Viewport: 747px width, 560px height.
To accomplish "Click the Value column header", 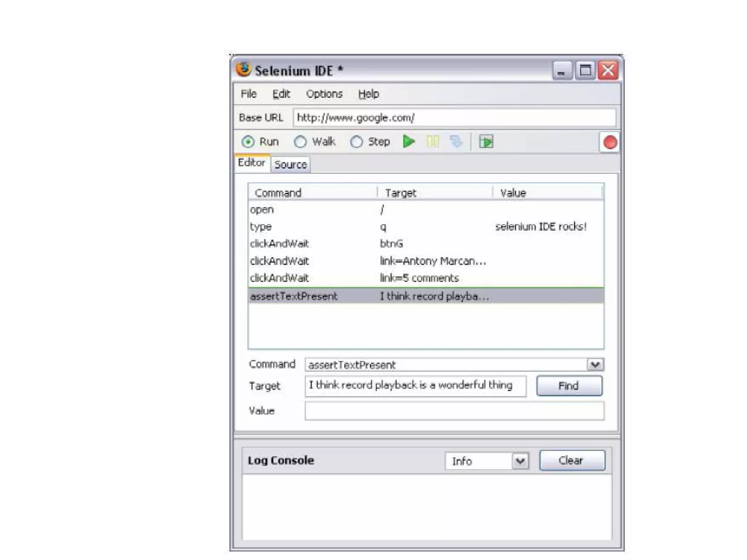I will click(x=547, y=192).
